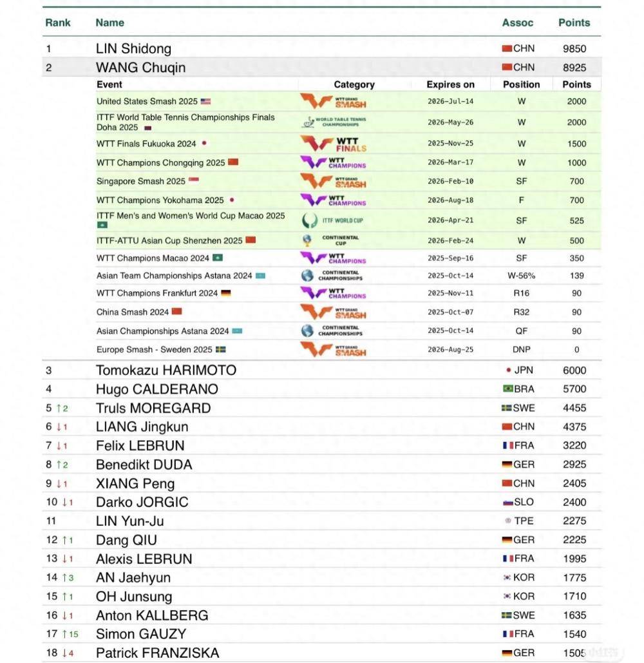The width and height of the screenshot is (644, 663).
Task: Click the Slovenia flag for Darko JORGIC
Action: point(507,503)
